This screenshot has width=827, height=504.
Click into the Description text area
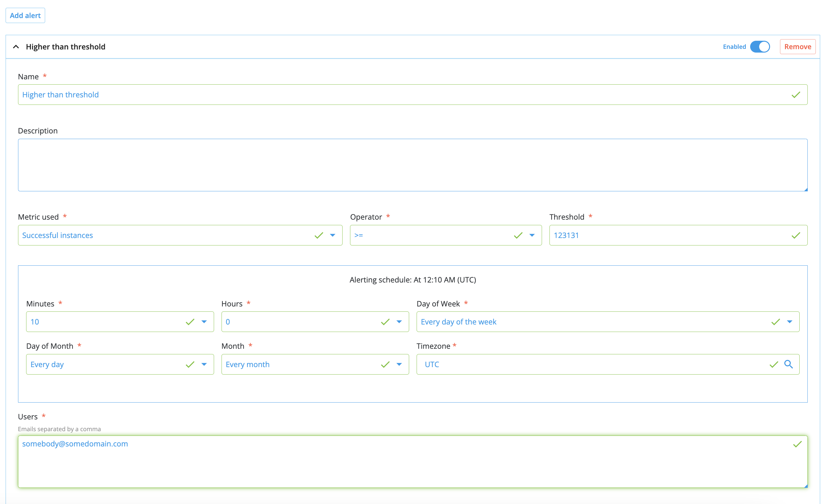pos(412,165)
